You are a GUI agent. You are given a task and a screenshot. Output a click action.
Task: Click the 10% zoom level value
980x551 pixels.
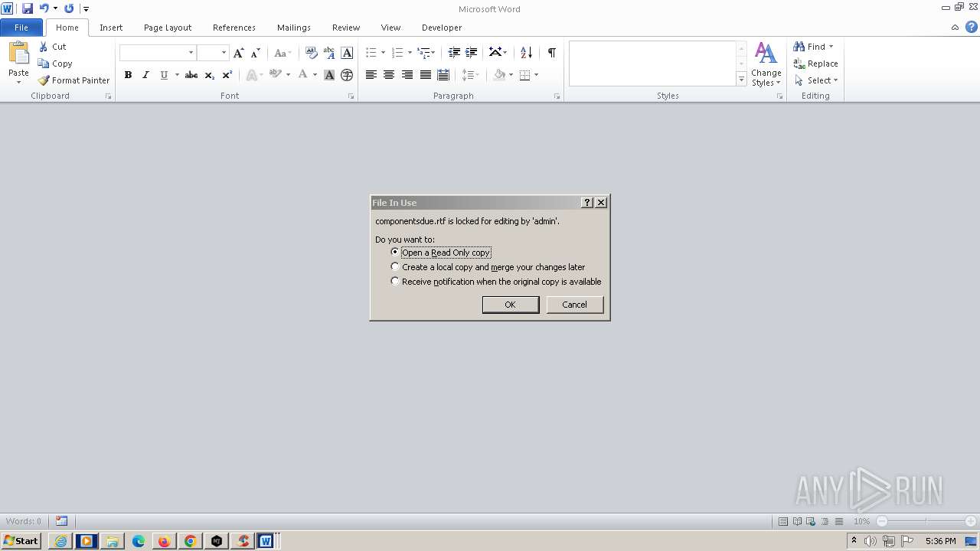click(x=861, y=521)
